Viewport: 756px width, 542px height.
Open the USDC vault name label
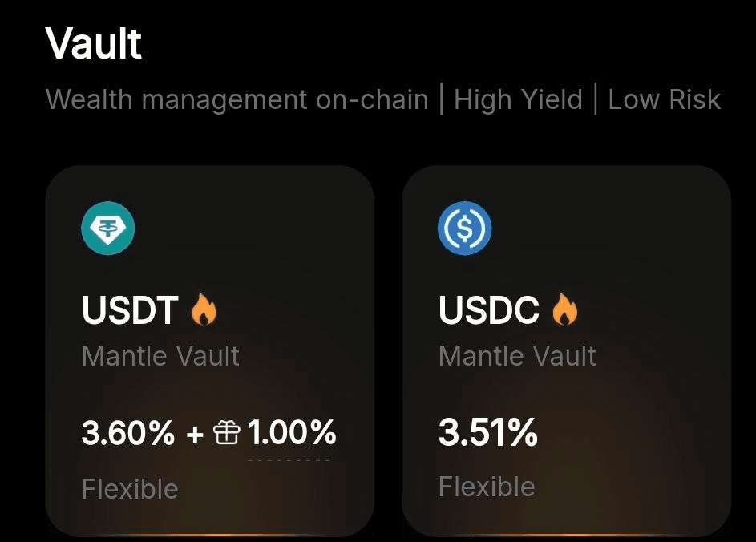(489, 310)
